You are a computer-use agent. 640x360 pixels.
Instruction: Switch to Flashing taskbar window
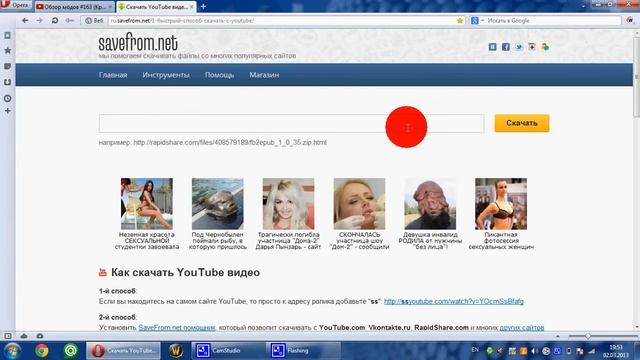click(303, 351)
